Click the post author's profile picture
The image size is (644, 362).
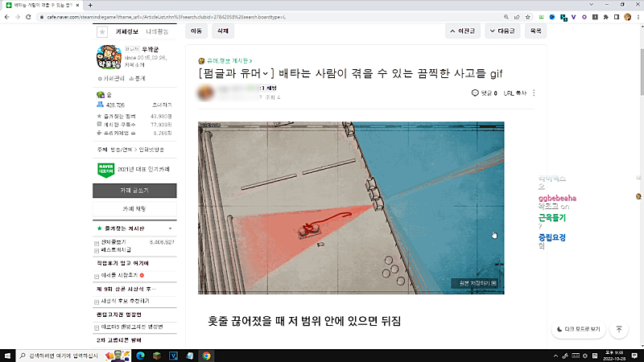point(206,93)
